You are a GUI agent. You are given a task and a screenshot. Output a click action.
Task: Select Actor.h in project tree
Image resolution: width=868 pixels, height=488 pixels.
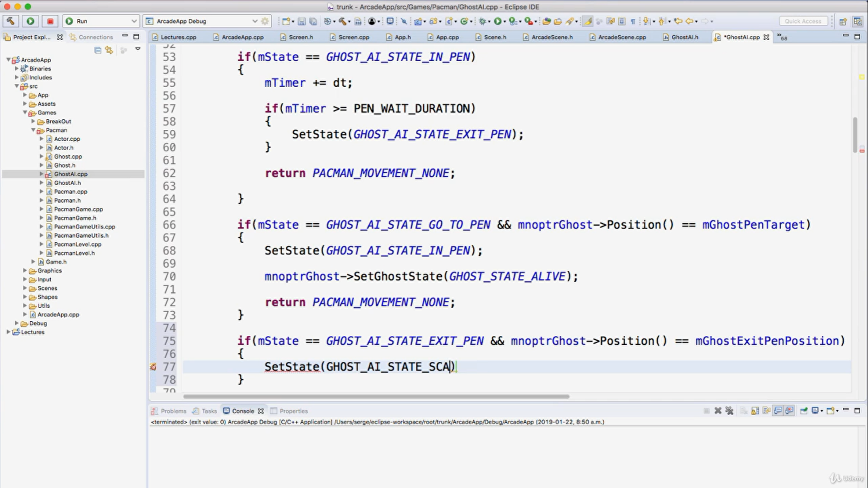click(63, 148)
